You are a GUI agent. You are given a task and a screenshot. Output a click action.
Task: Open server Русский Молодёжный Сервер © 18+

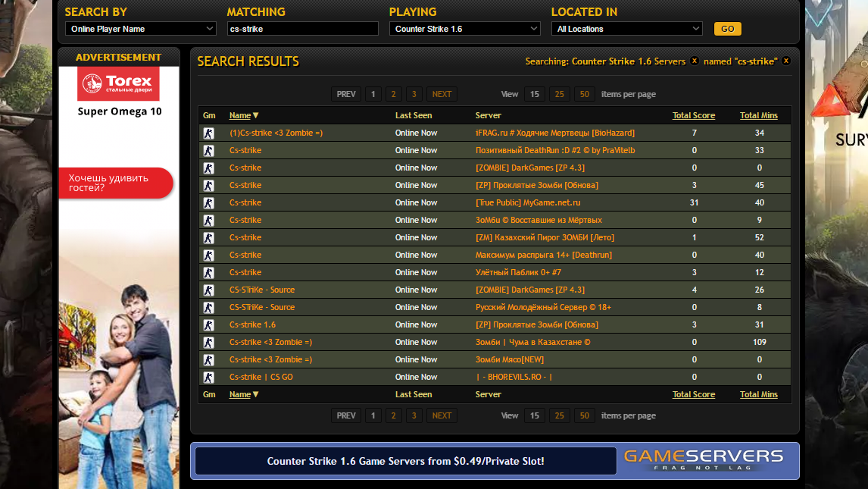(543, 307)
